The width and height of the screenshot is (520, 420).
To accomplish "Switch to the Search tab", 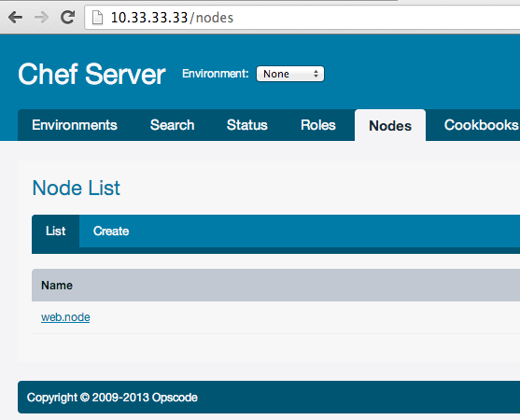I will pyautogui.click(x=172, y=125).
